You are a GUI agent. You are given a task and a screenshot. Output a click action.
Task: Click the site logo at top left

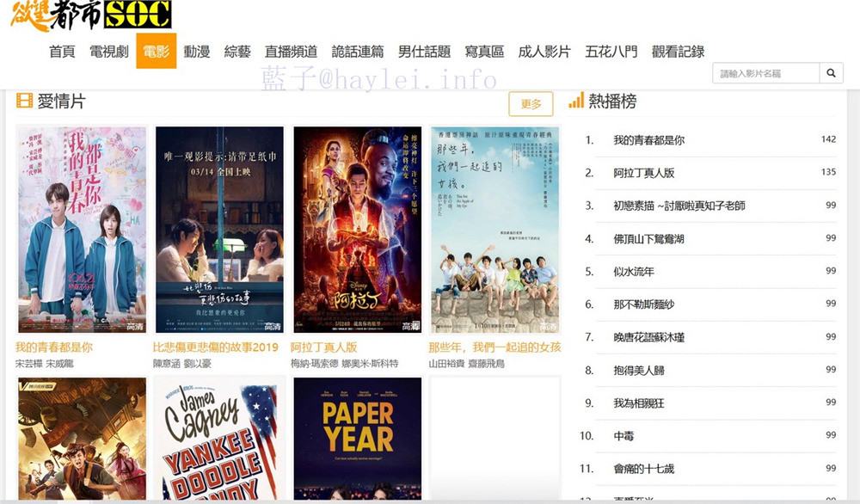coord(90,15)
